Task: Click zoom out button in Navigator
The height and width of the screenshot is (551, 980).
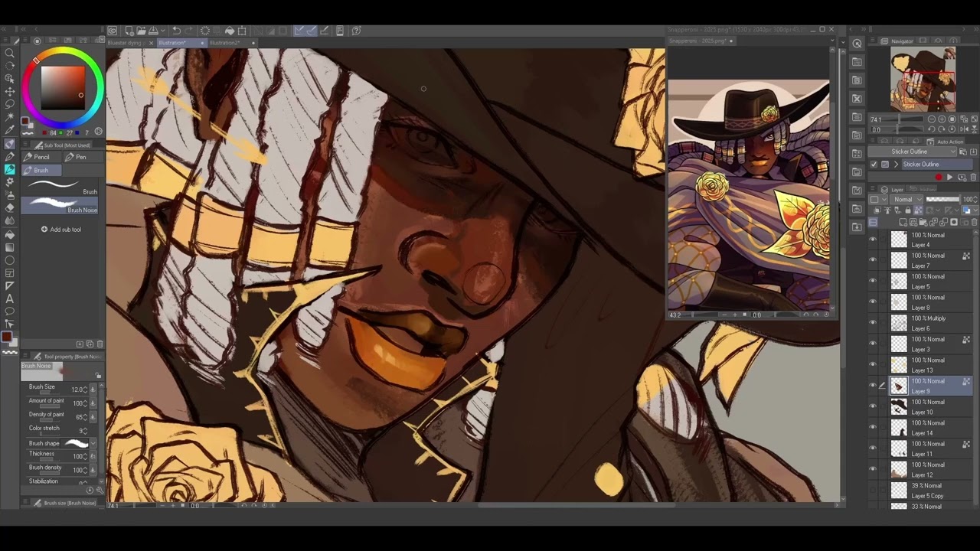Action: point(932,119)
